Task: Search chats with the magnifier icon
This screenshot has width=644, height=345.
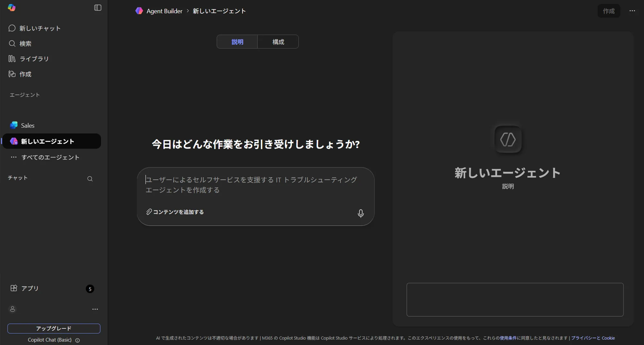Action: 90,179
